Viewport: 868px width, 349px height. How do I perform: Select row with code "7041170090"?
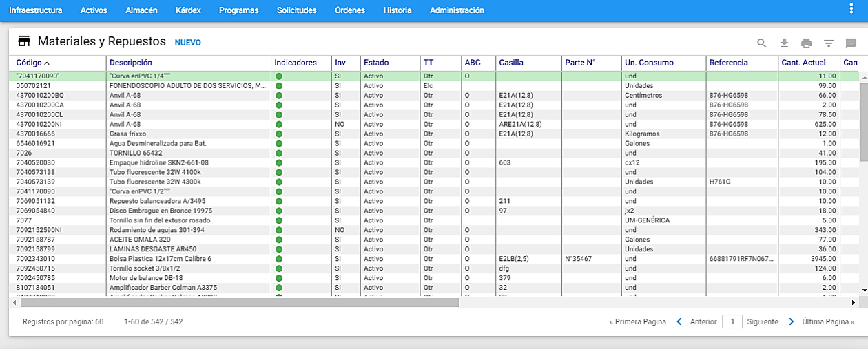[x=434, y=76]
